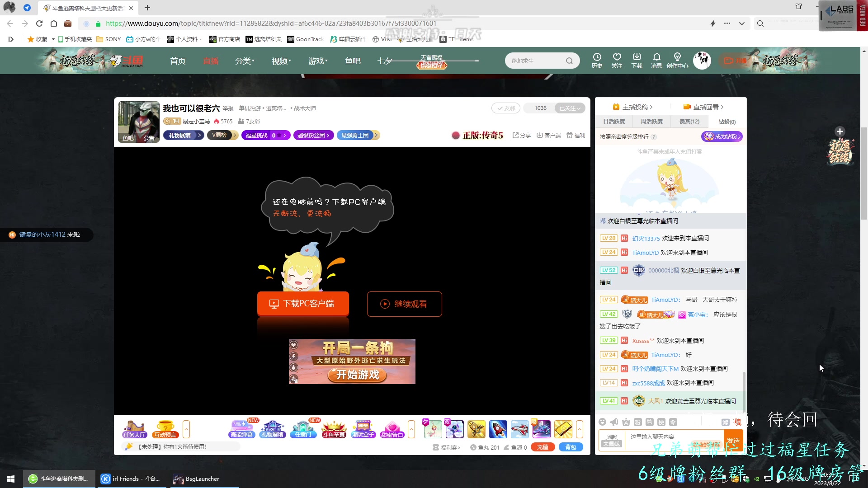
Task: Open the 下载 download icon in header
Action: [637, 60]
